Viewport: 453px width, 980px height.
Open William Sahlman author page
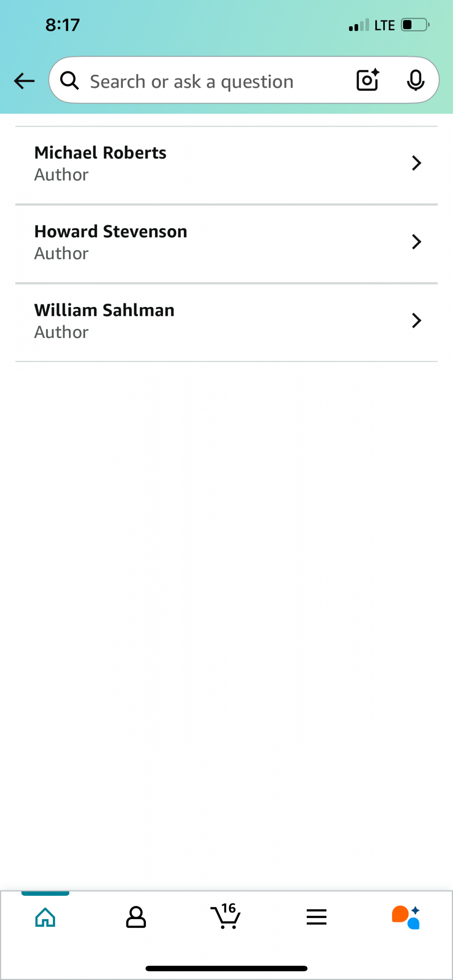(104, 310)
